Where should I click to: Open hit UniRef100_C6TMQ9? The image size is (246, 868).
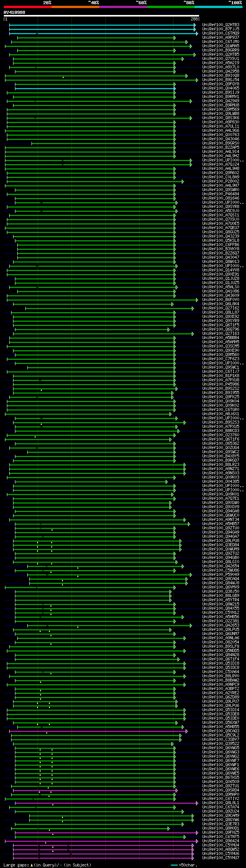221,33
